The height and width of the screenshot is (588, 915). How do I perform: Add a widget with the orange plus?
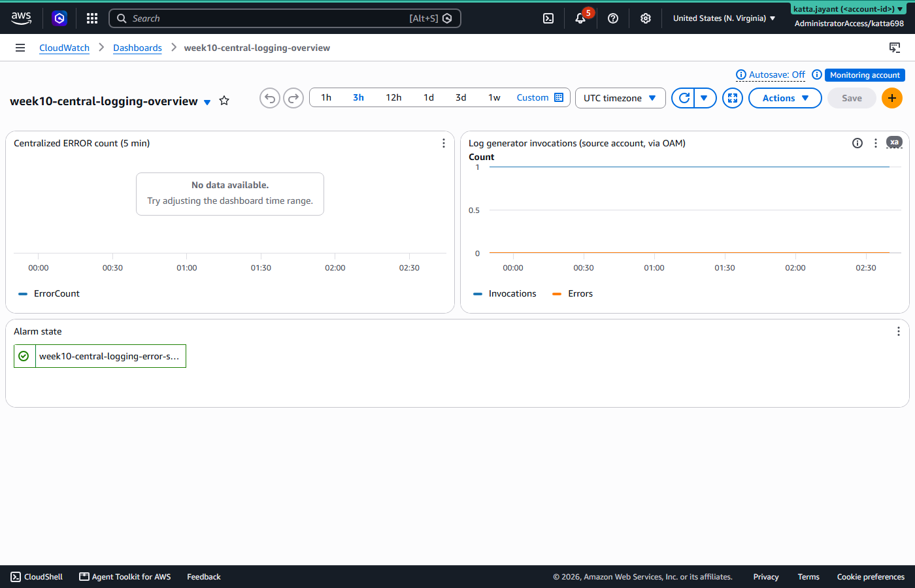click(892, 98)
